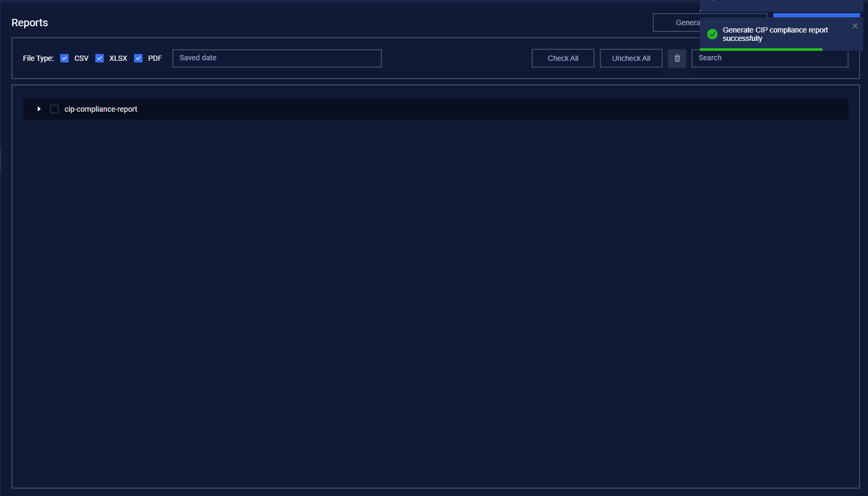Toggle the PDF file type checkbox
The width and height of the screenshot is (868, 496).
[138, 58]
